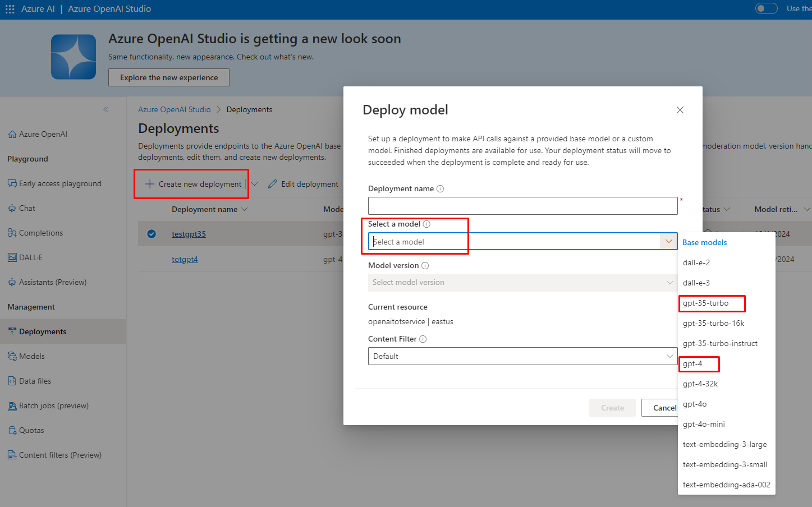
Task: Expand the Select a model dropdown
Action: (668, 242)
